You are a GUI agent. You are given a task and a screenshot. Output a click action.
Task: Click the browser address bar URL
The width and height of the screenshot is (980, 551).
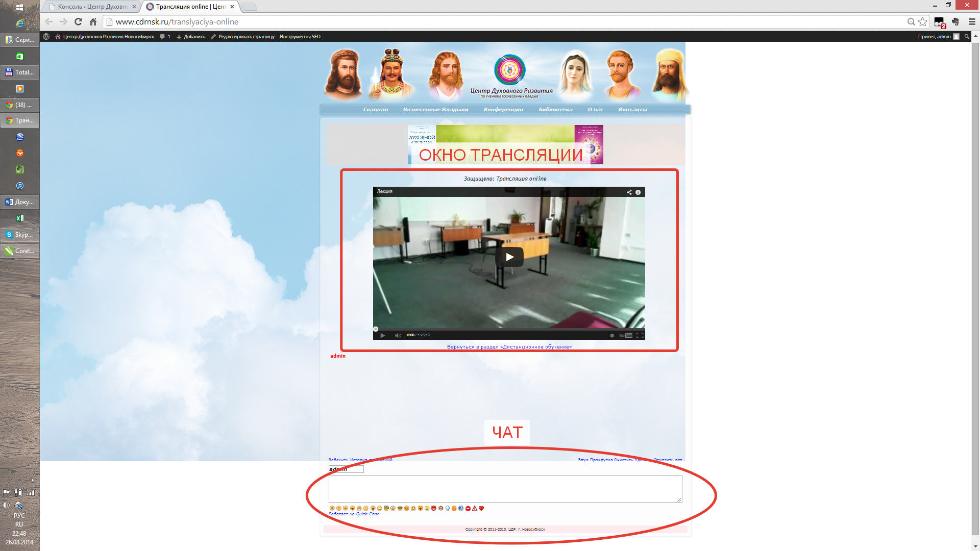point(177,21)
